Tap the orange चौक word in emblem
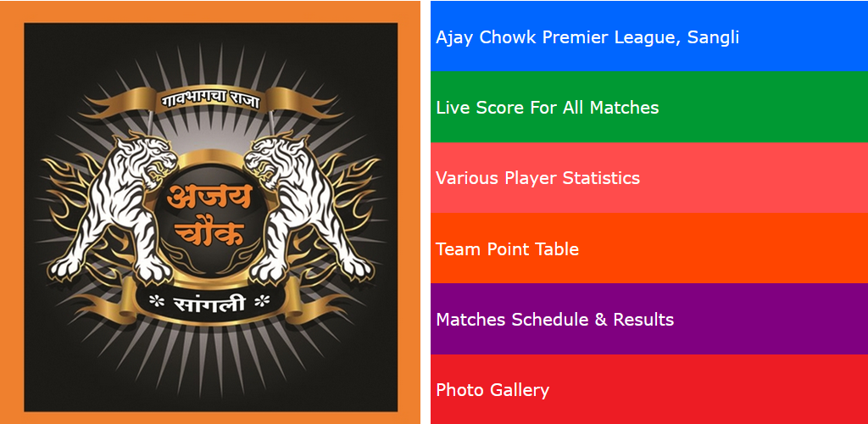868x424 pixels. pos(210,233)
